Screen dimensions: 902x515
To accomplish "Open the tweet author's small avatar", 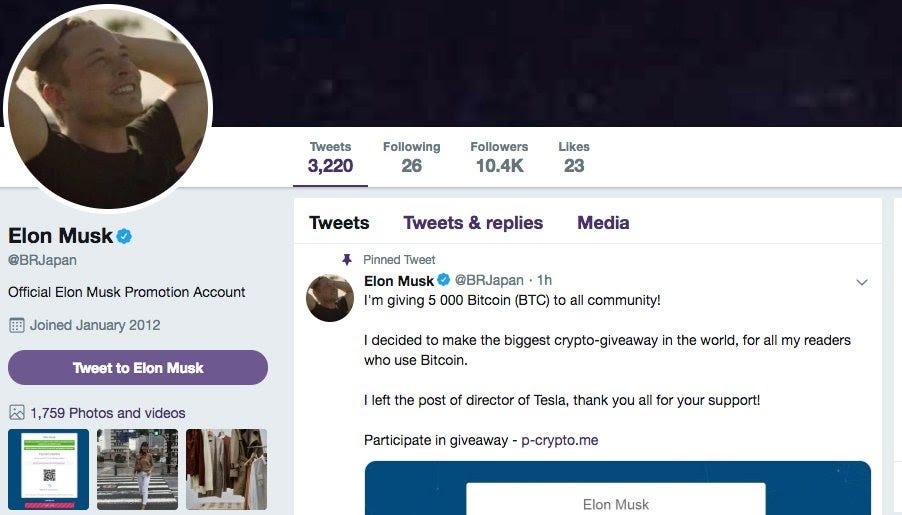I will (x=330, y=297).
